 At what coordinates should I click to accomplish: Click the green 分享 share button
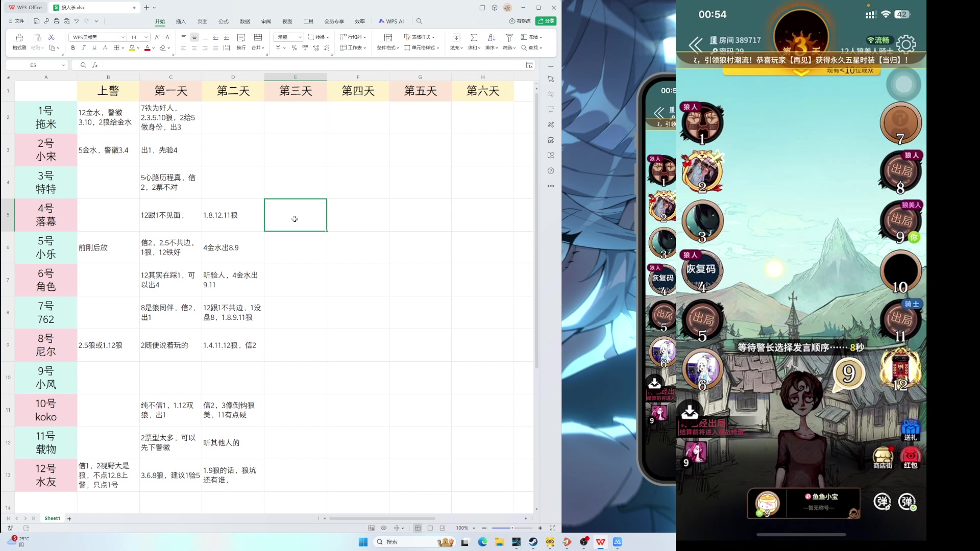point(546,21)
